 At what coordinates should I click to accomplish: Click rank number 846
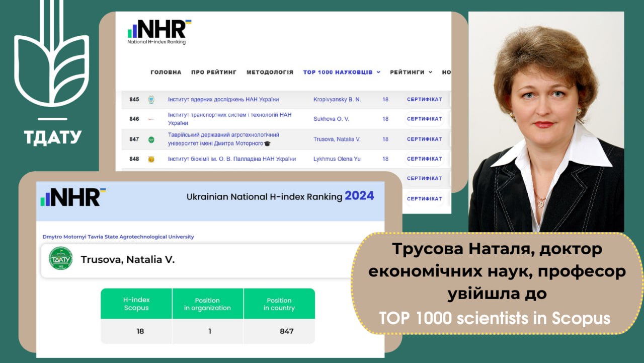134,119
